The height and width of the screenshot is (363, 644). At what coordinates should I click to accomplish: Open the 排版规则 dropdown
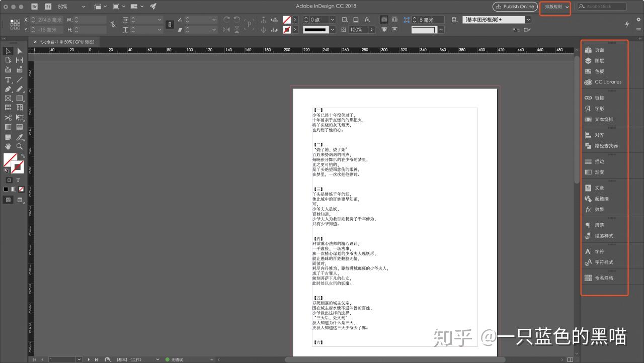[555, 7]
